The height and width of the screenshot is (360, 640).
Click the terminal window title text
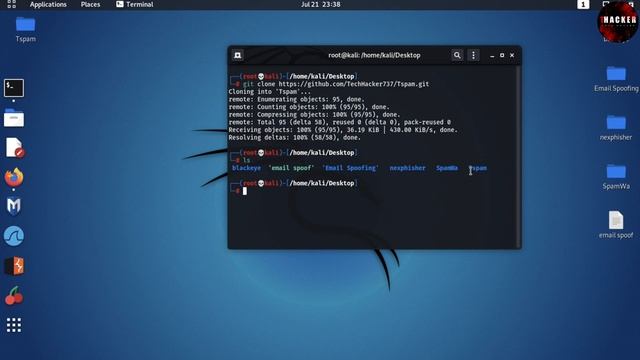[374, 55]
